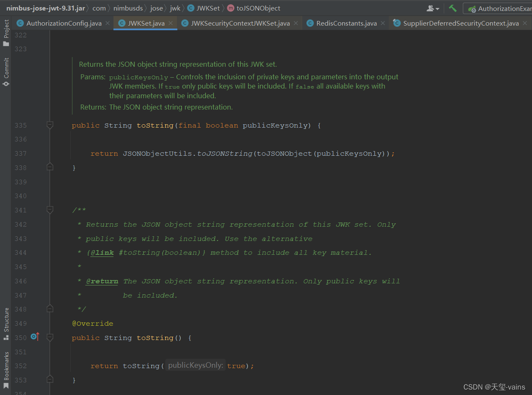Click the publicKeysOnly parameter hint on line 352

point(195,365)
